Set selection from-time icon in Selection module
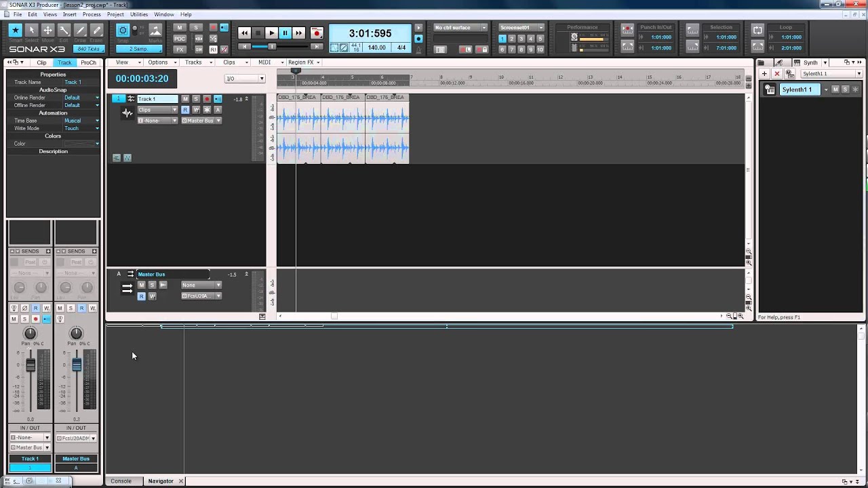The width and height of the screenshot is (868, 488). point(692,30)
